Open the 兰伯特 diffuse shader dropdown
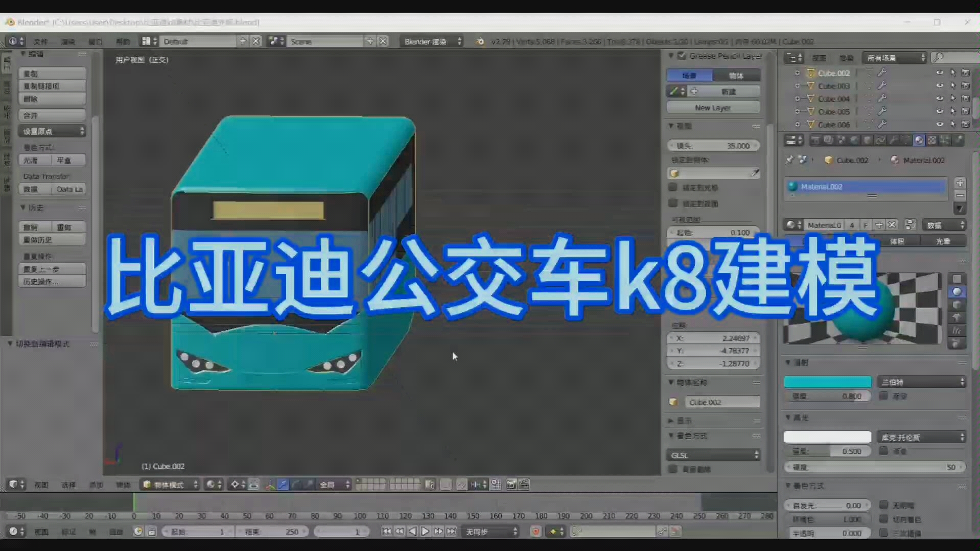The image size is (980, 551). (x=922, y=382)
